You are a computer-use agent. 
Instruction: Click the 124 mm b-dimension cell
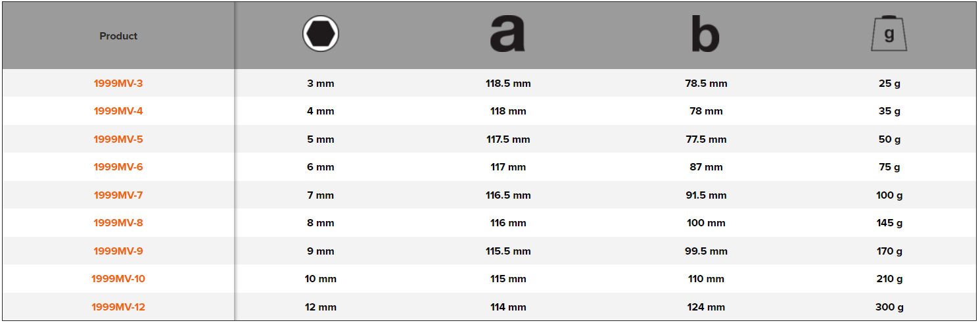(705, 307)
